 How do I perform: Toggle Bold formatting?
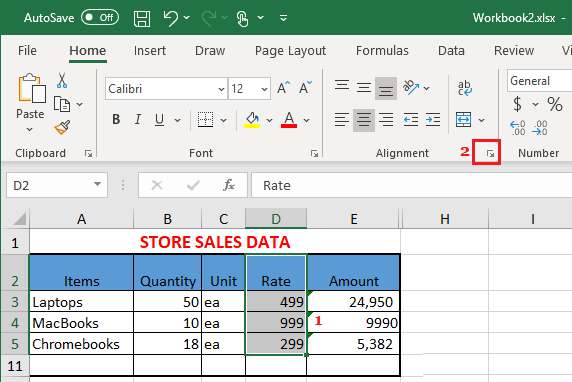point(116,119)
